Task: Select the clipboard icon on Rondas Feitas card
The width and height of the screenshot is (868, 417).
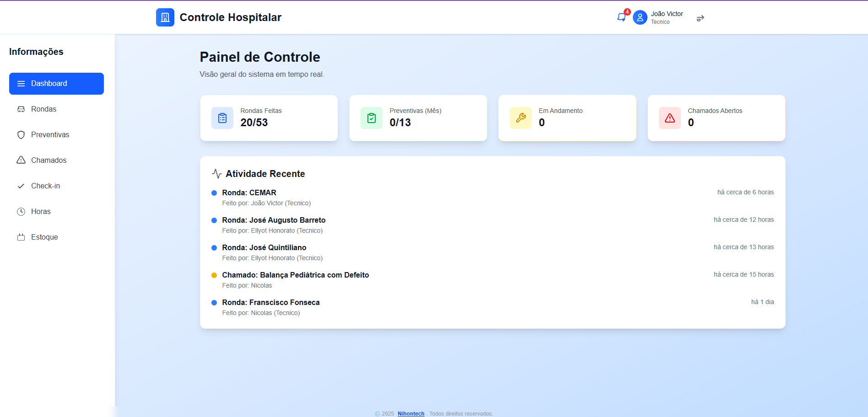Action: pyautogui.click(x=222, y=118)
